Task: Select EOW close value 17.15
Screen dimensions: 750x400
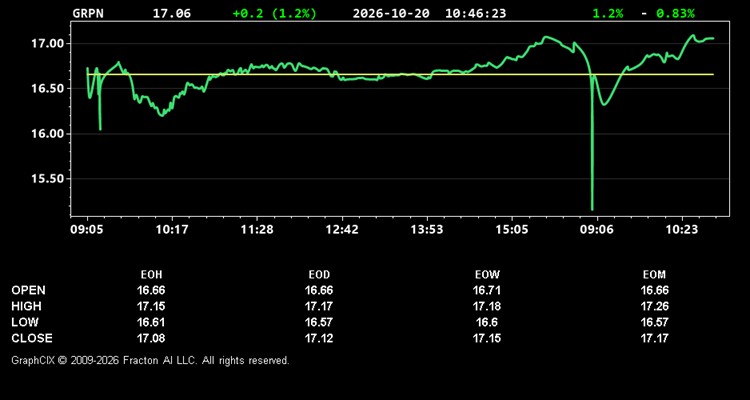Action: (487, 338)
